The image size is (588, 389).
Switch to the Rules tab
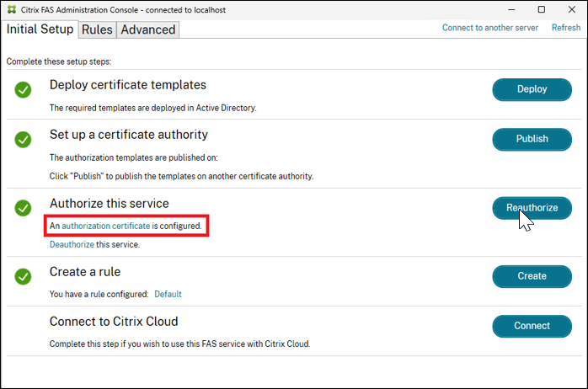(x=97, y=29)
